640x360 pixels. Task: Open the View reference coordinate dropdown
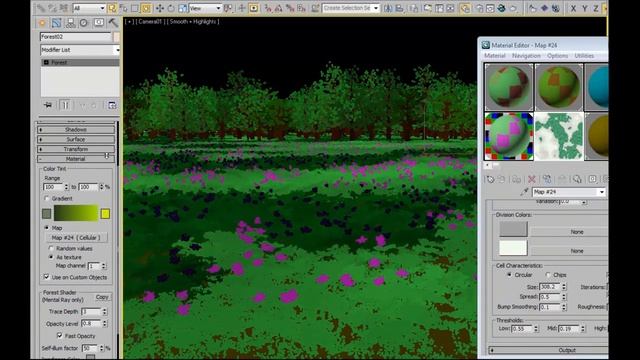coord(205,8)
